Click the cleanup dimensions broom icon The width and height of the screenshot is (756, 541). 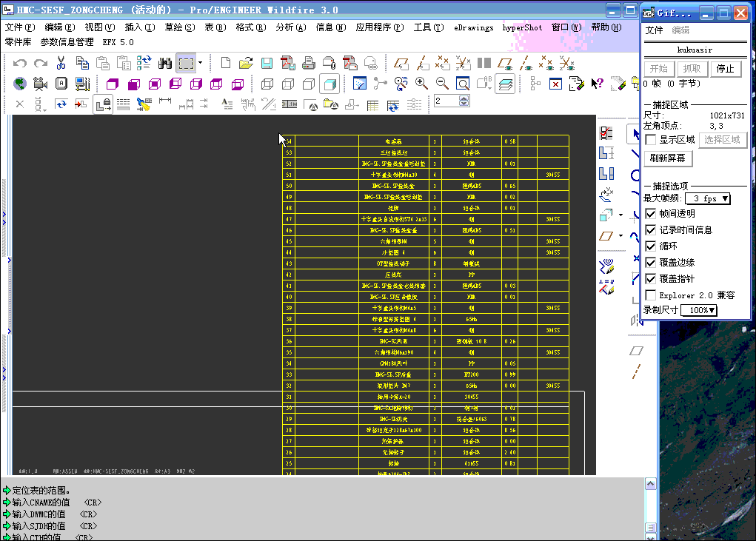coord(144,104)
